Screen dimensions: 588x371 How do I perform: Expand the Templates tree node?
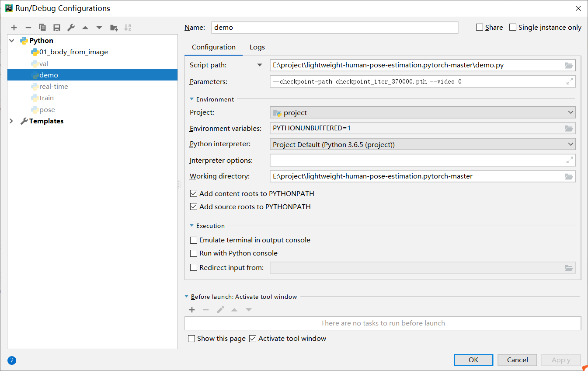pyautogui.click(x=10, y=121)
